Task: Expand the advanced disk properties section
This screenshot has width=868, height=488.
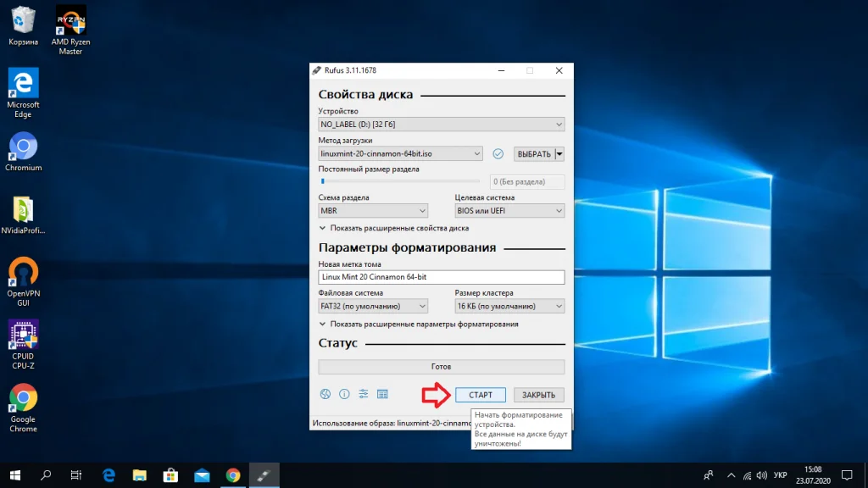Action: tap(394, 228)
